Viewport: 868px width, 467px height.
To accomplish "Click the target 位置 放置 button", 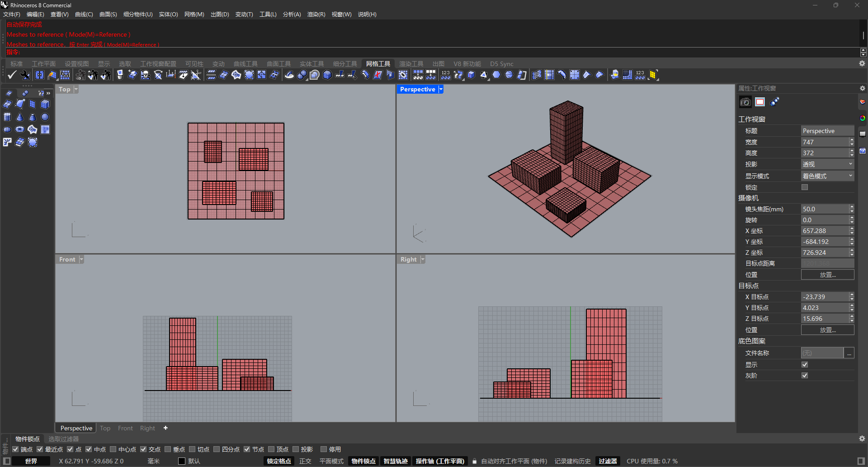I will tap(827, 330).
